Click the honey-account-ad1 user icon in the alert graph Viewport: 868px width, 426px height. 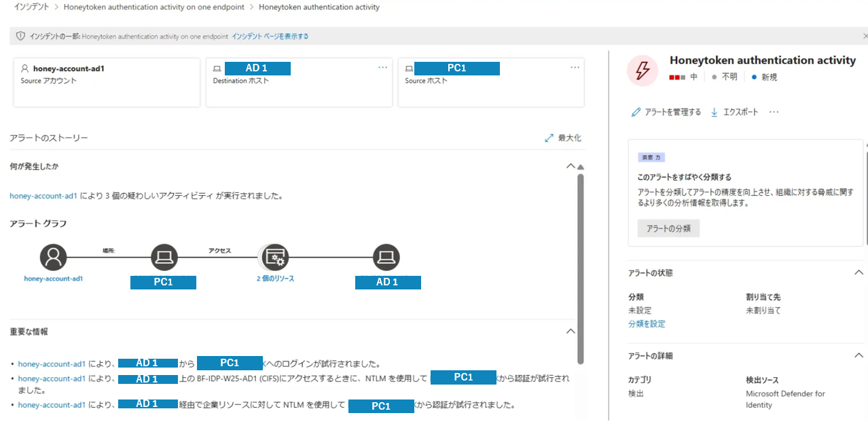(x=53, y=258)
